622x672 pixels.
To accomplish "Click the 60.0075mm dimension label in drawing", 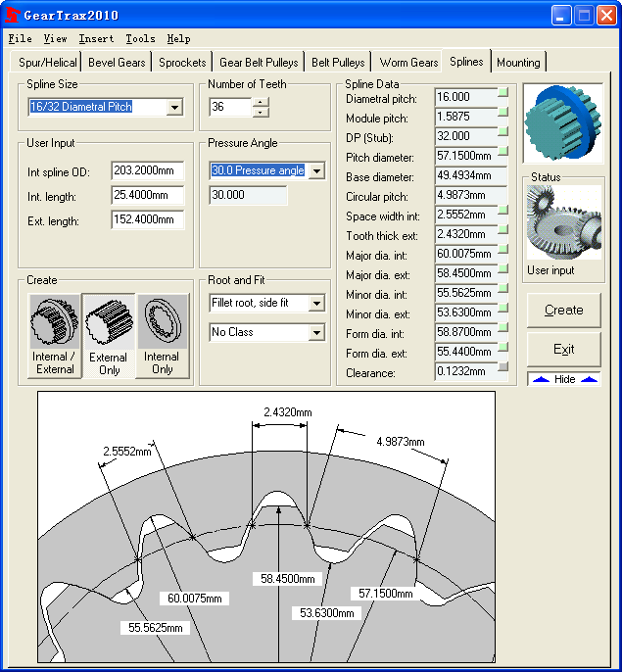I will click(194, 599).
